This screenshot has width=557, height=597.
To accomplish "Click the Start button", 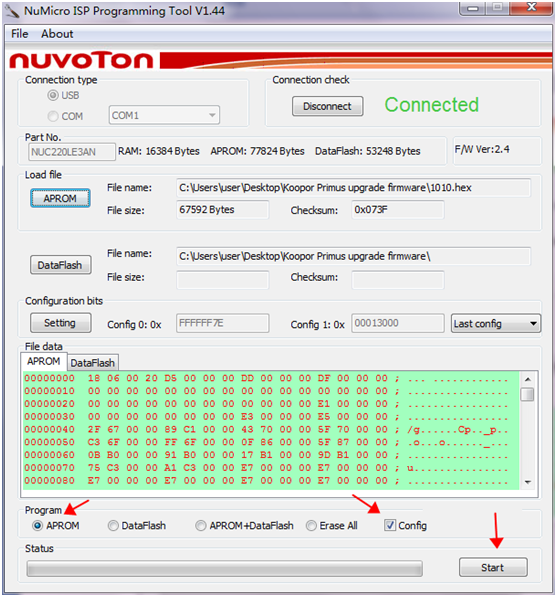I will point(493,567).
